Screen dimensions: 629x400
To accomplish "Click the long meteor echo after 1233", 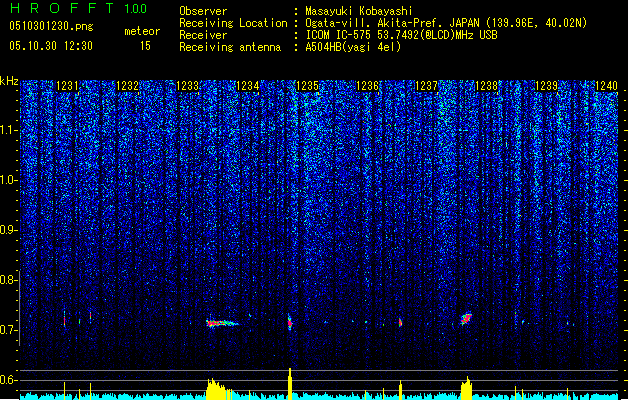I will pos(222,323).
